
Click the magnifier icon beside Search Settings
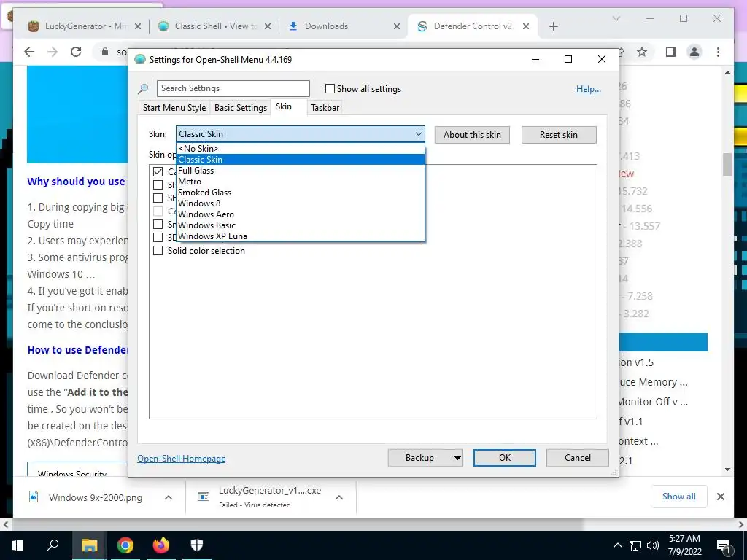[x=143, y=89]
